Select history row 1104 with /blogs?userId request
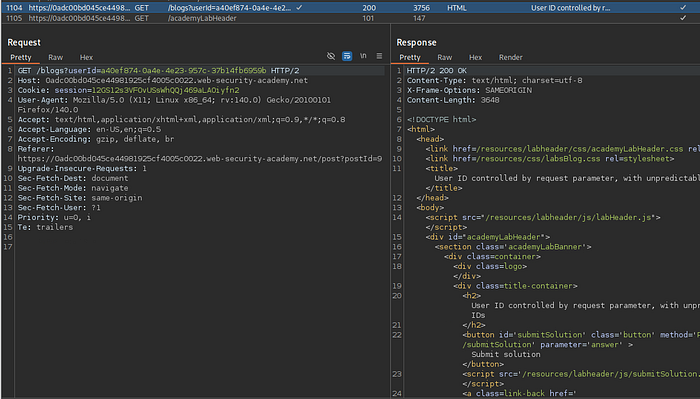The image size is (700, 399). click(x=350, y=8)
